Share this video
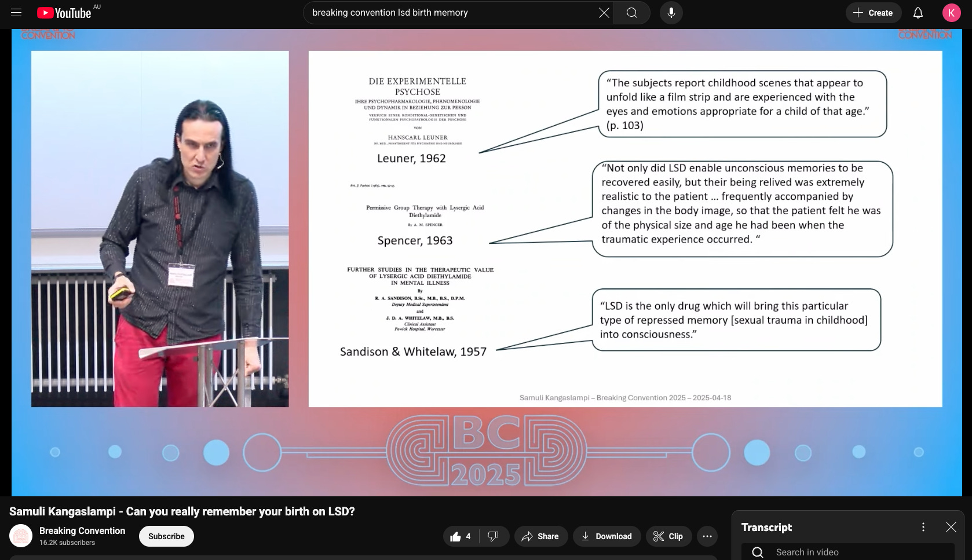This screenshot has width=972, height=560. [x=540, y=536]
